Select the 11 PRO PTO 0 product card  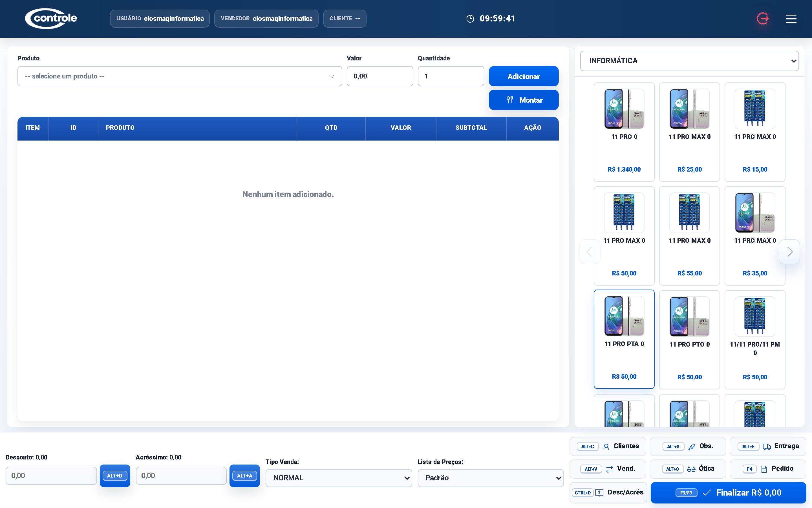click(x=689, y=340)
